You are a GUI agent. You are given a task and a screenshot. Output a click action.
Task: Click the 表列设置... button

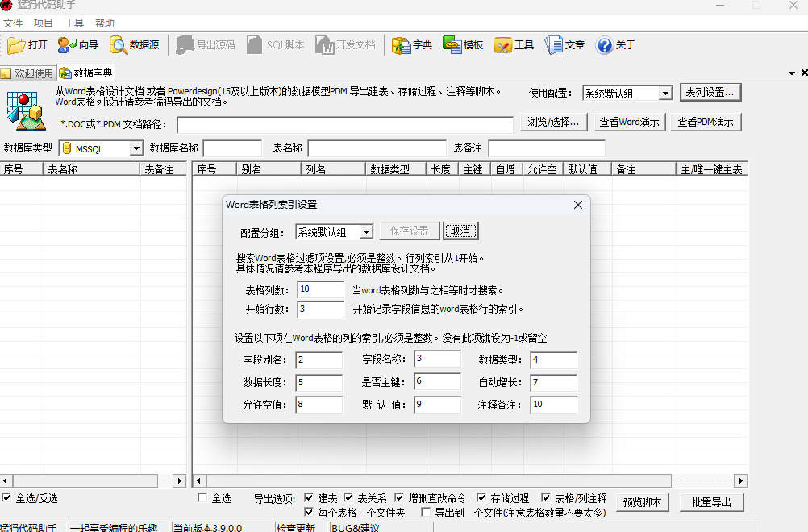(x=710, y=92)
